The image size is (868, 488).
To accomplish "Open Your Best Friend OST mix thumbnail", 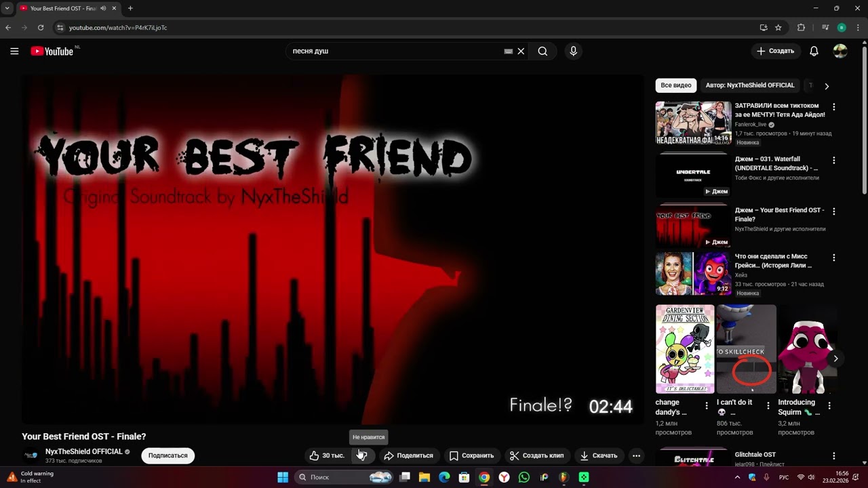I will coord(693,225).
